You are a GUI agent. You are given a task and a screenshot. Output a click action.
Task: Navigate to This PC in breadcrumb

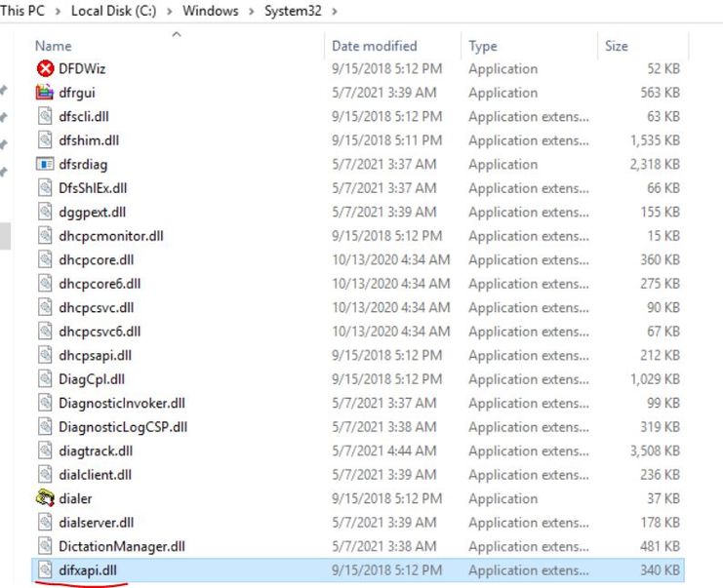click(22, 11)
